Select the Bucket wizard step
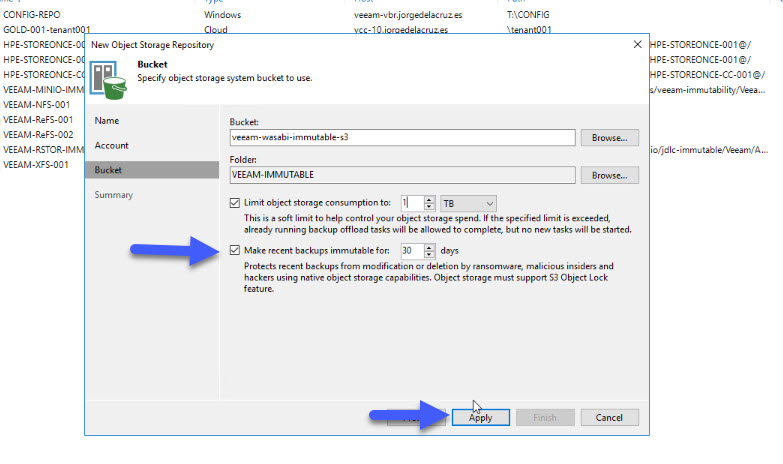This screenshot has height=464, width=783. tap(152, 170)
